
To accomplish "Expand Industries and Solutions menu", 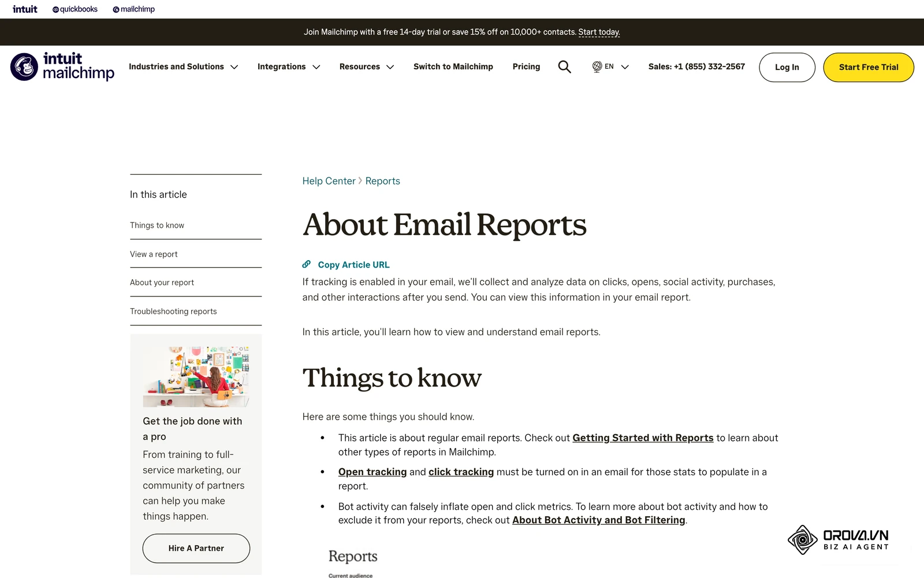I will 183,67.
